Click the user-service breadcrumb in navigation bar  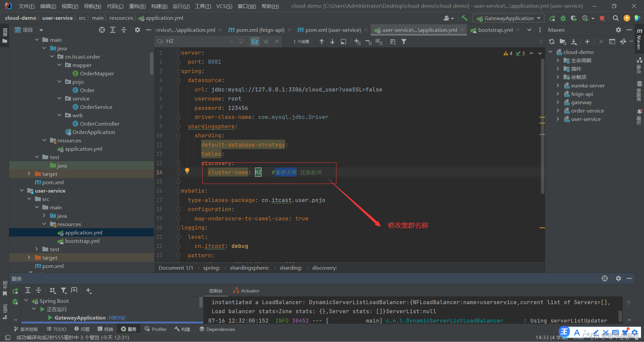57,18
